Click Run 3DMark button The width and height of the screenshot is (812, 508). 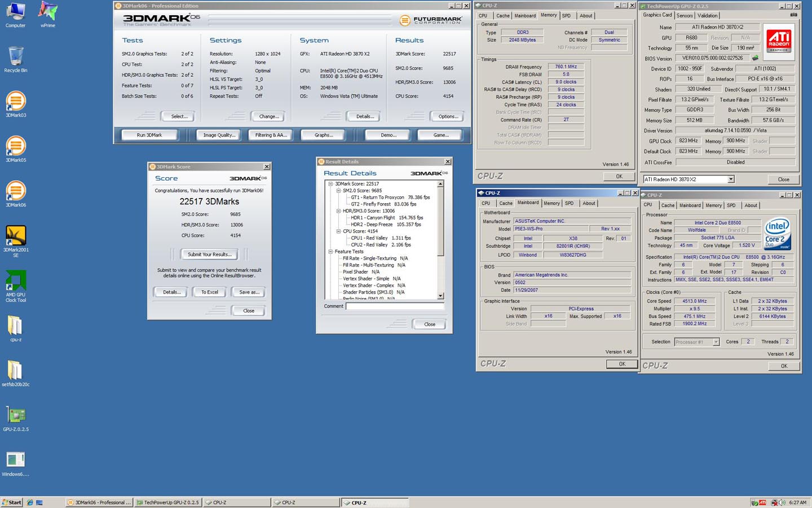pos(149,135)
